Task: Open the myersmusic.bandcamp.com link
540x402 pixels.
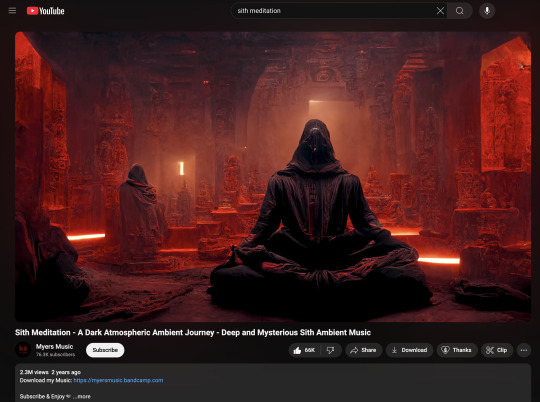Action: click(118, 380)
